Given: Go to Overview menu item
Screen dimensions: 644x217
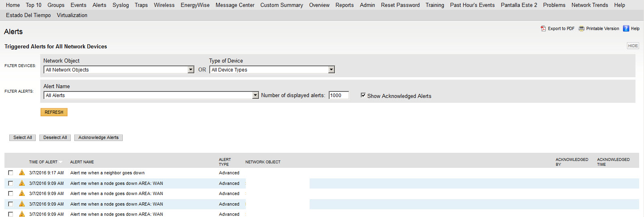Looking at the screenshot, I should click(319, 5).
